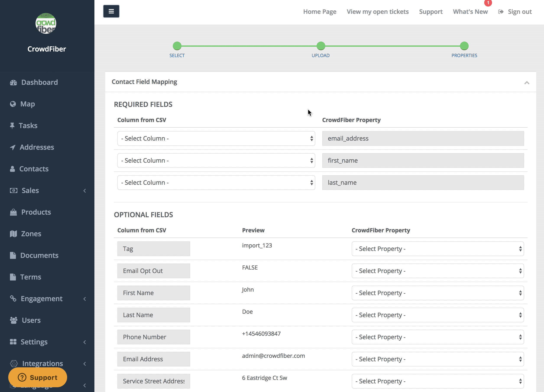Click the Tasks pushpin icon
The image size is (544, 392).
coord(12,125)
